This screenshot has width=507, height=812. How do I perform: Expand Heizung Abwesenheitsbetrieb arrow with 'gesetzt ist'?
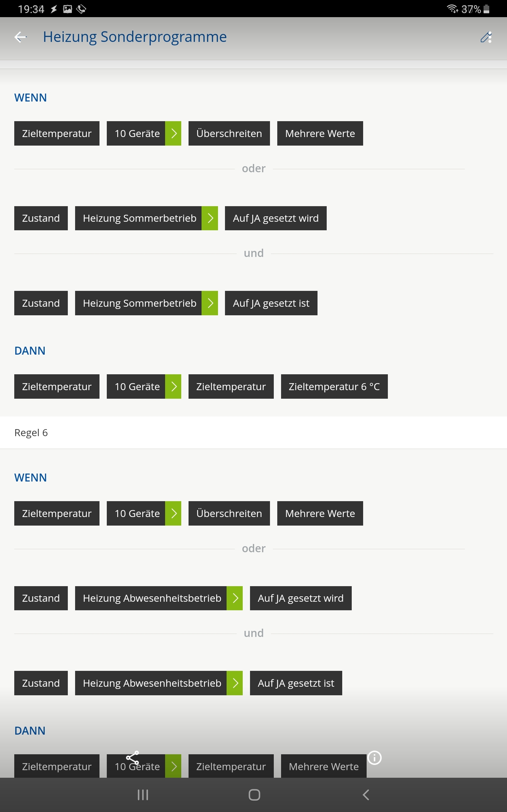coord(235,683)
